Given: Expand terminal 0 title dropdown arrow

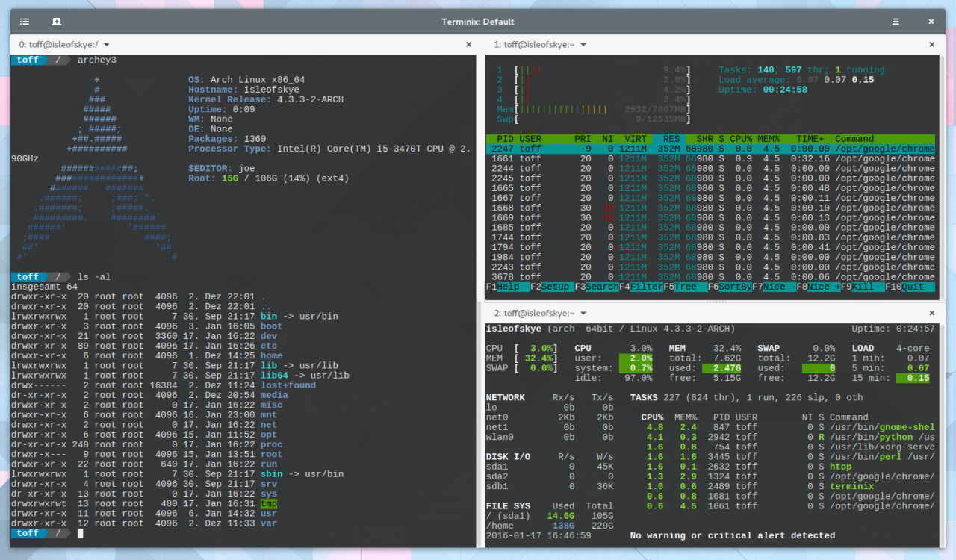Looking at the screenshot, I should click(106, 45).
